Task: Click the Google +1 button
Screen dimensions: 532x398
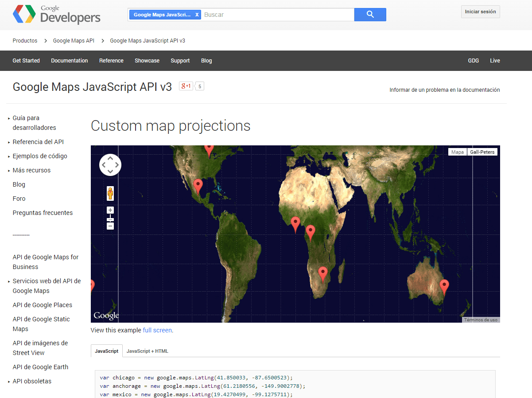Action: click(x=186, y=86)
